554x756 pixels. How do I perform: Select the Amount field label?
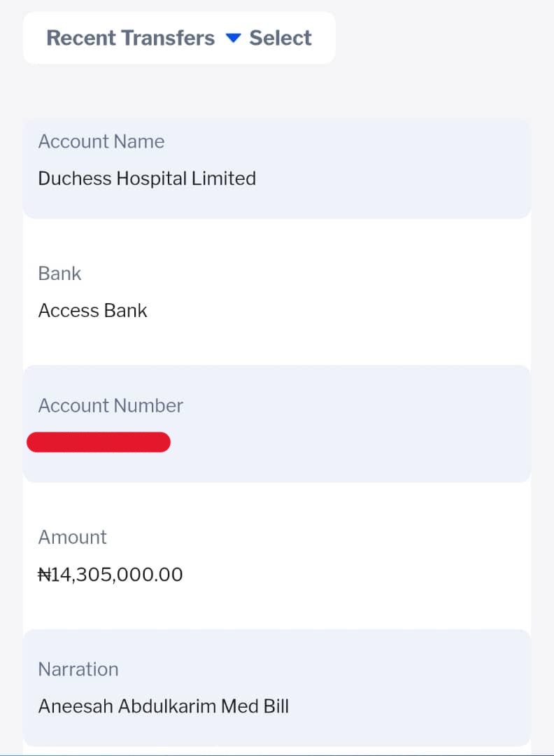[72, 538]
